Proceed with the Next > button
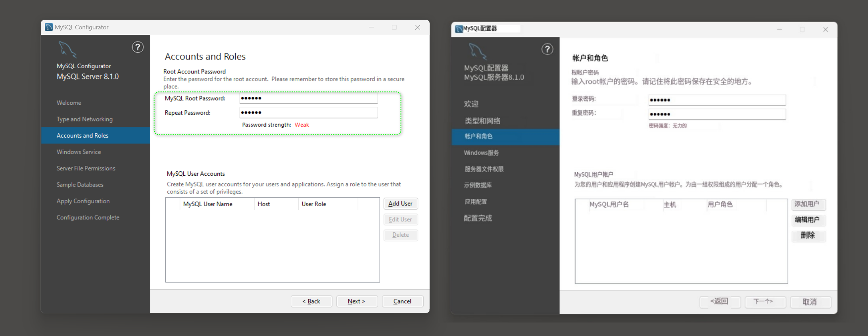Viewport: 868px width, 336px height. click(357, 301)
